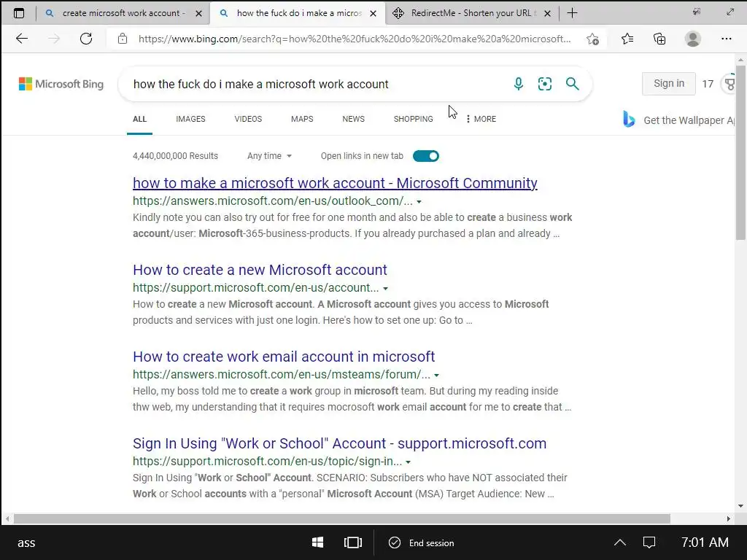Switch to the VIDEOS tab
This screenshot has height=560, width=747.
pos(248,119)
